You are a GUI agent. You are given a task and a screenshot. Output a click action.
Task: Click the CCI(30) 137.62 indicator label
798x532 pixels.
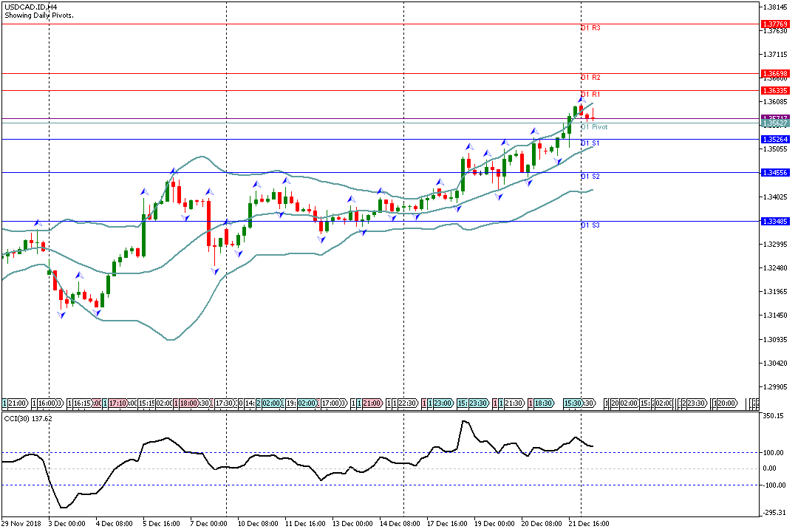[x=28, y=418]
